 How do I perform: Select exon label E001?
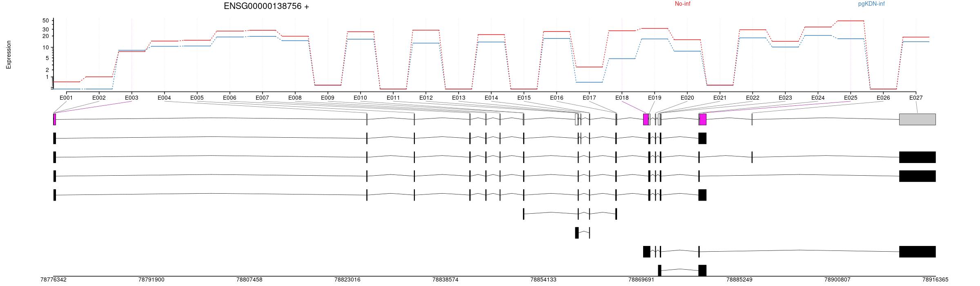(x=66, y=98)
